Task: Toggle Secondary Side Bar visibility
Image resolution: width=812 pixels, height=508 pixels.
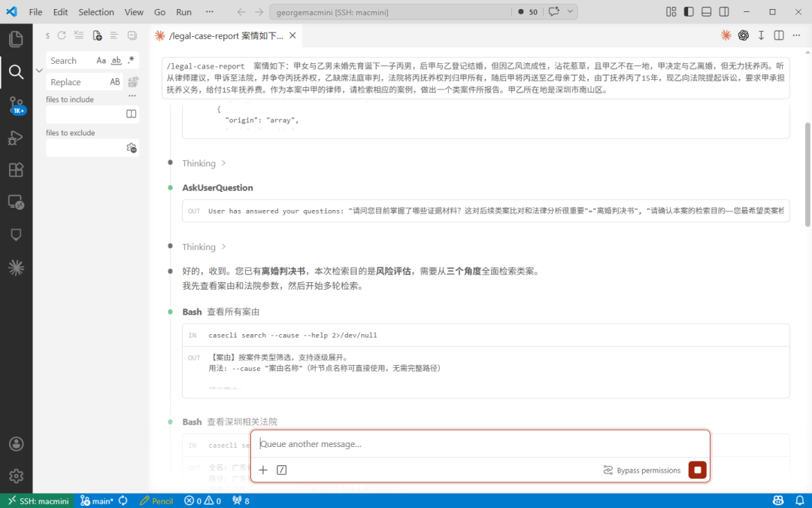Action: tap(724, 12)
